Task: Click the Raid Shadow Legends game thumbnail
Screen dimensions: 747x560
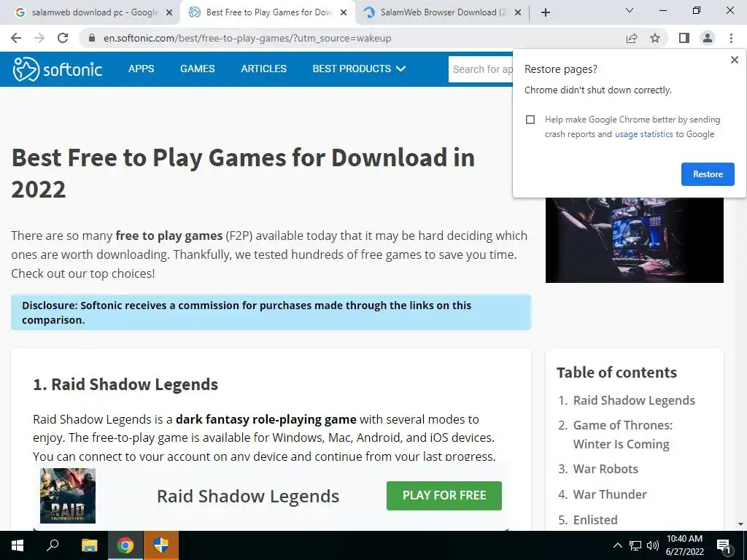Action: tap(68, 496)
